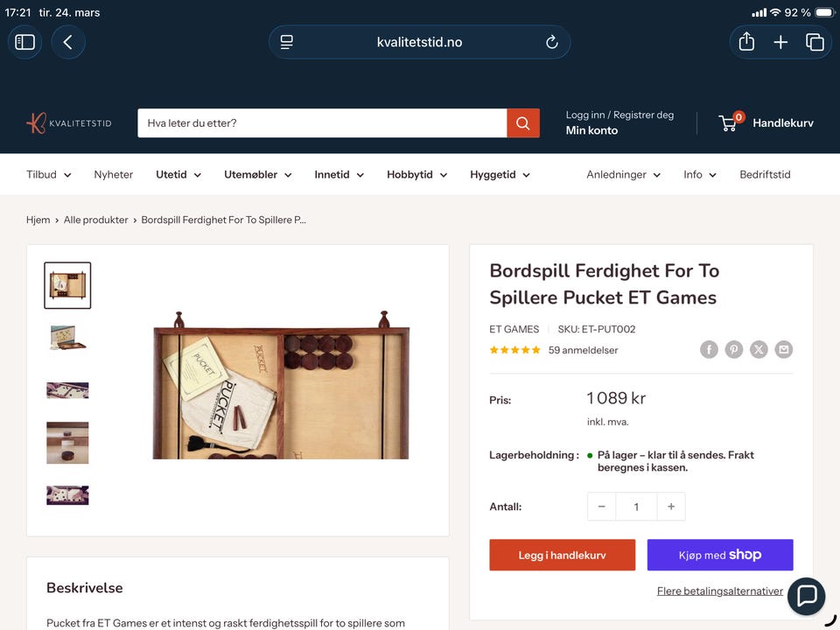The width and height of the screenshot is (840, 630).
Task: Click the Legg i handlekurv button
Action: (562, 555)
